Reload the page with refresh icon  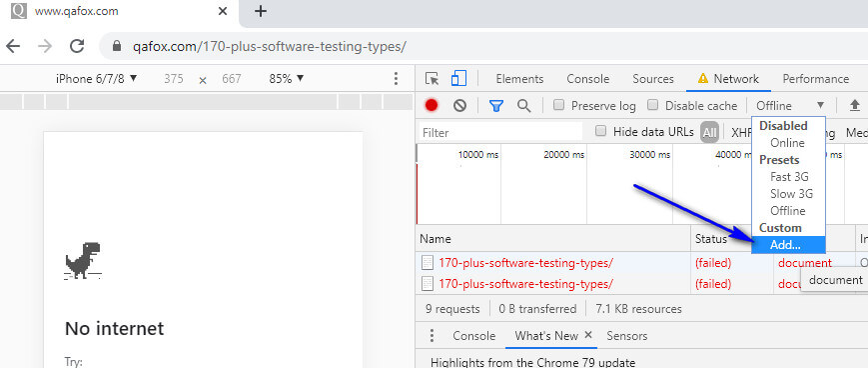(x=77, y=46)
